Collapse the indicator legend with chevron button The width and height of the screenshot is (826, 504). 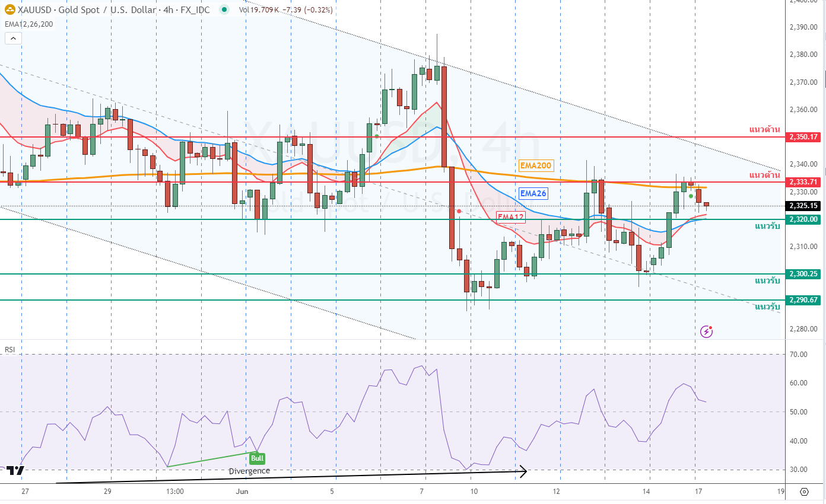pos(13,38)
